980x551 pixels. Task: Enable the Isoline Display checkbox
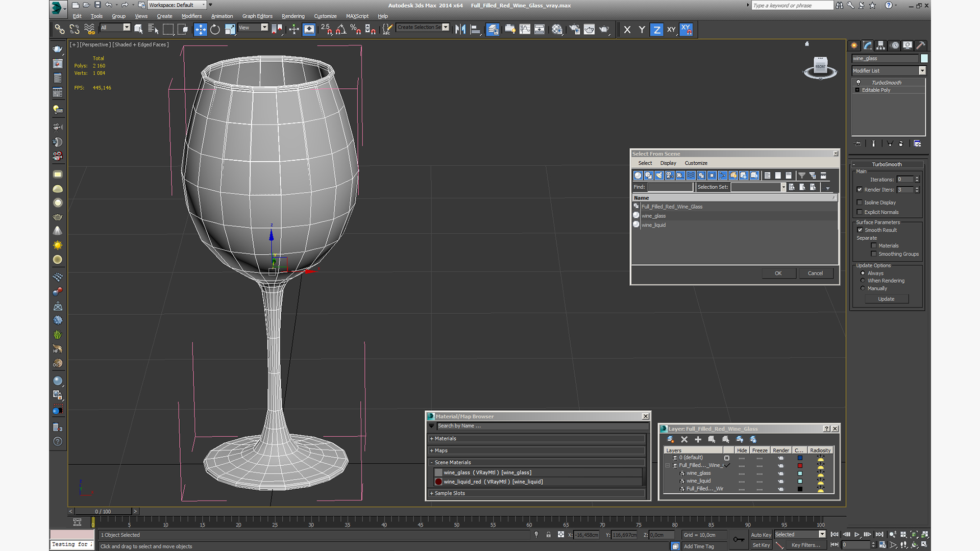pos(860,203)
